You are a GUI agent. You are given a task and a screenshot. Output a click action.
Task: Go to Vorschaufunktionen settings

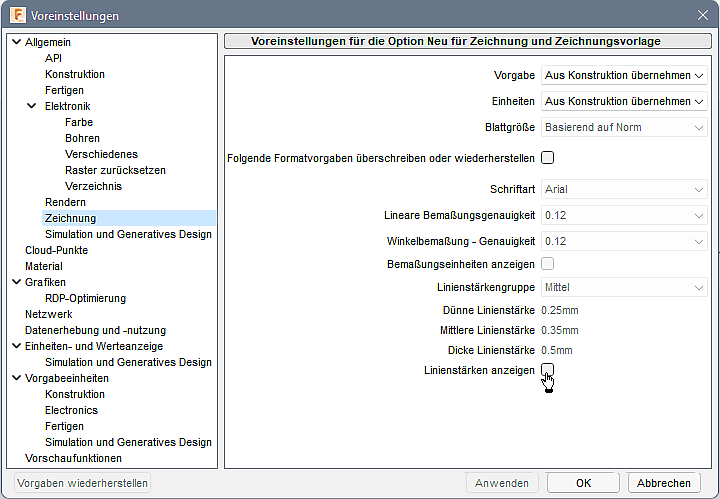(73, 458)
